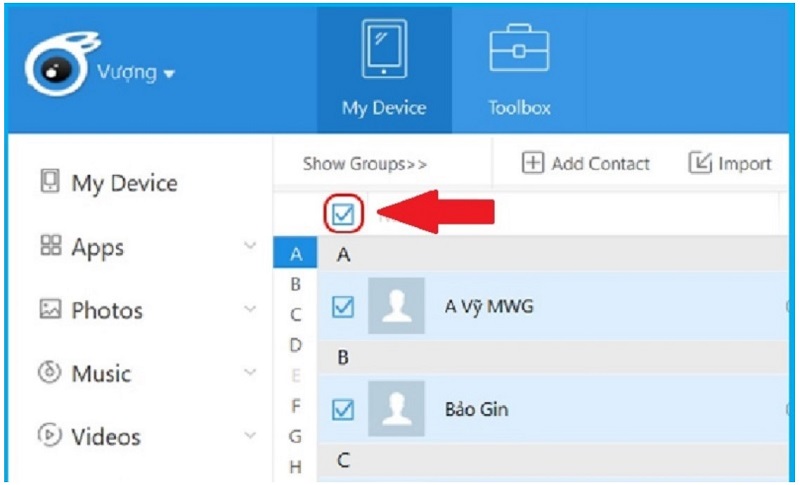800x485 pixels.
Task: Expand the Videos sidebar chevron
Action: 250,436
